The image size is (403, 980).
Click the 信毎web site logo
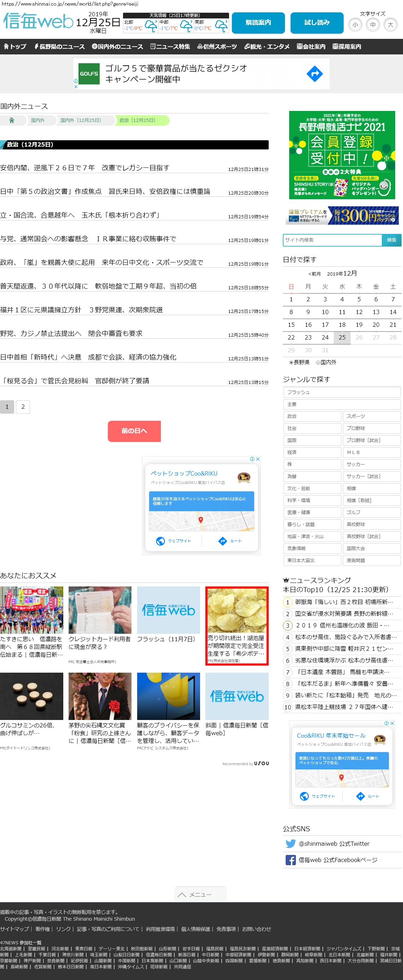pos(38,21)
